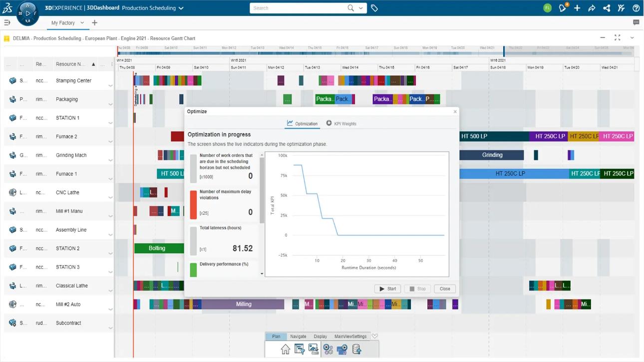This screenshot has width=644, height=362.
Task: Open notifications bell in the top bar
Action: [x=563, y=8]
